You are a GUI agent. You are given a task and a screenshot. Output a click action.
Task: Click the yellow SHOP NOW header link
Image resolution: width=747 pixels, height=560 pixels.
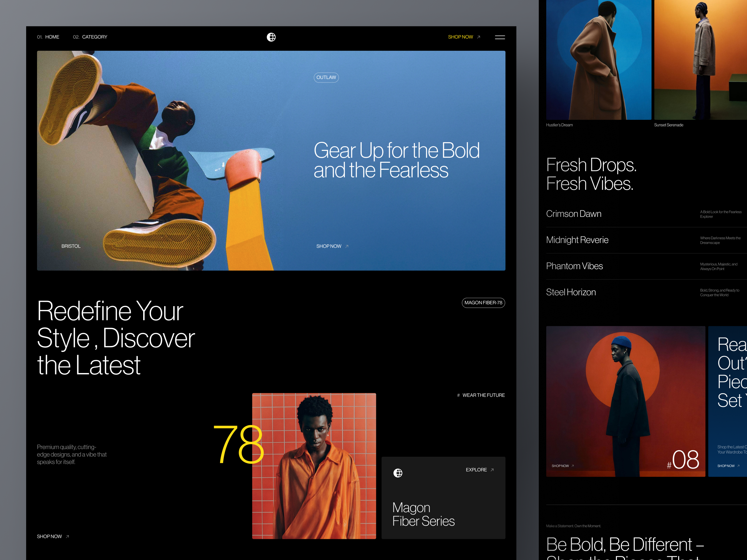coord(461,37)
